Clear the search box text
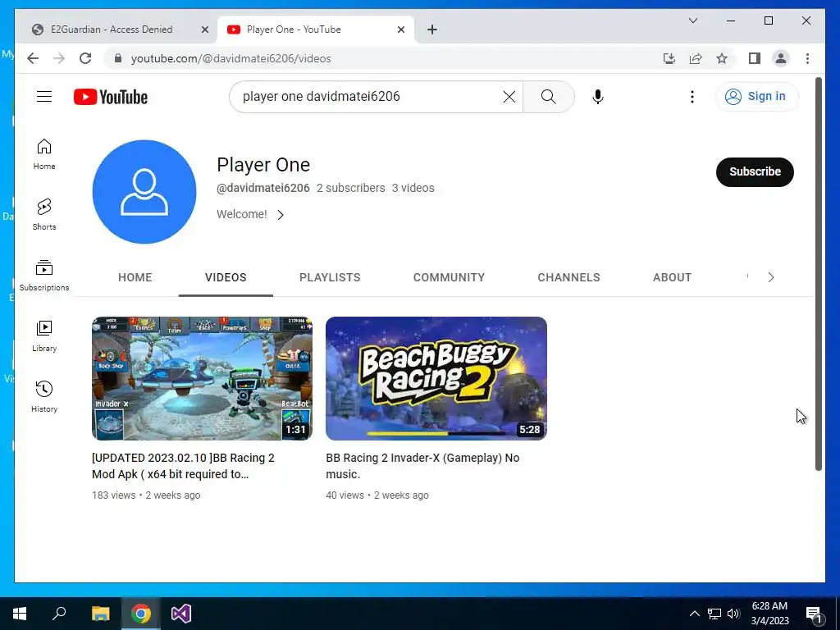 tap(509, 97)
